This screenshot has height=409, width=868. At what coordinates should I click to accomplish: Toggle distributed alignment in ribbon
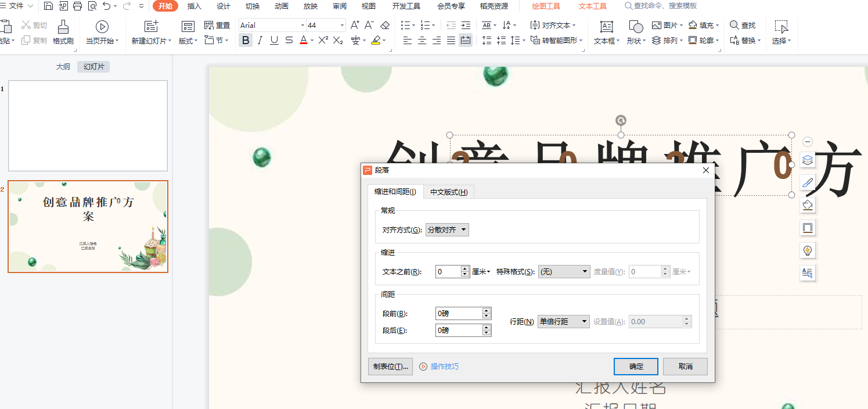(466, 40)
